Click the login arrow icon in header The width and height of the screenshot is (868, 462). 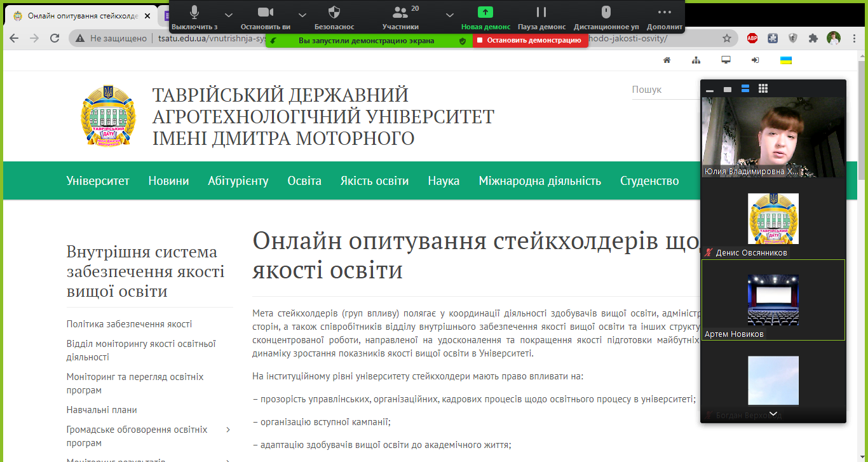tap(755, 60)
